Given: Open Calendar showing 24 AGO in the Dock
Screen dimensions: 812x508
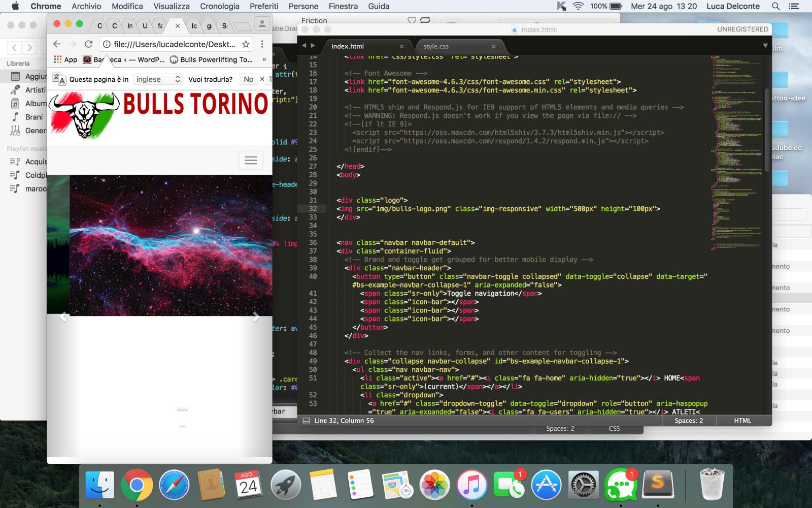Looking at the screenshot, I should pos(249,485).
